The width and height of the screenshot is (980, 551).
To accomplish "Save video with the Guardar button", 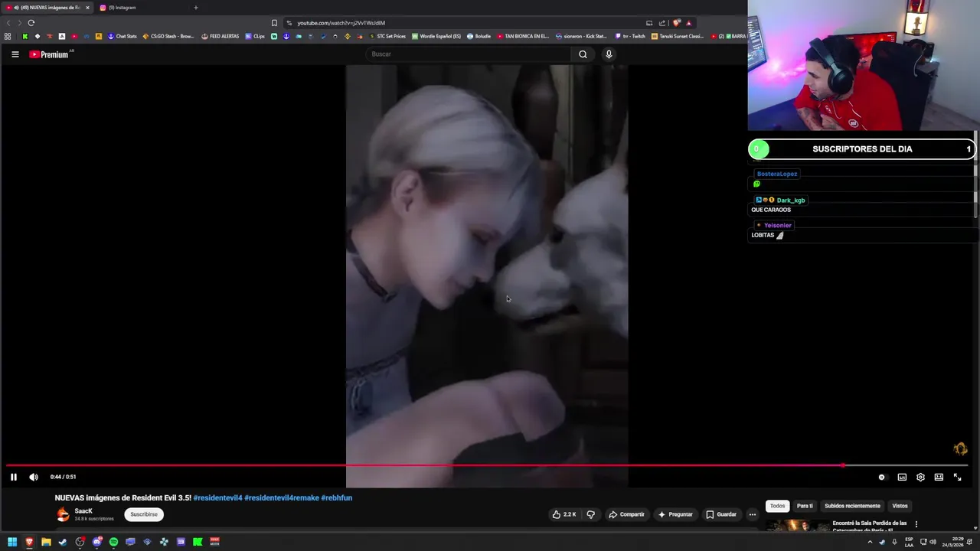I will point(721,514).
